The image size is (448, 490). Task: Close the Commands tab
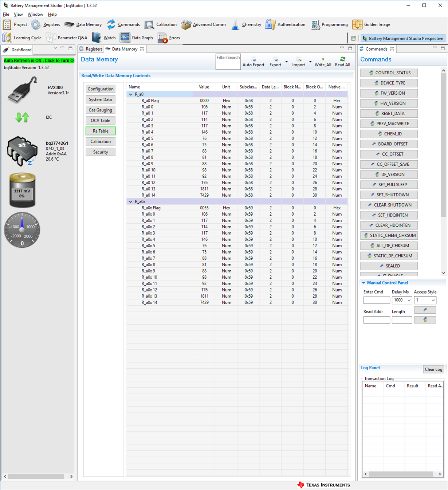[x=392, y=49]
